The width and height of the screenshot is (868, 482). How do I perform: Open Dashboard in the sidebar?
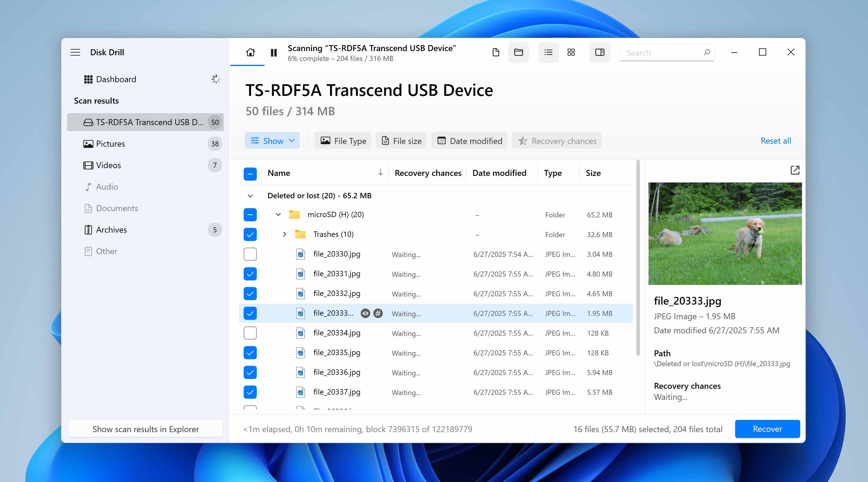click(145, 79)
